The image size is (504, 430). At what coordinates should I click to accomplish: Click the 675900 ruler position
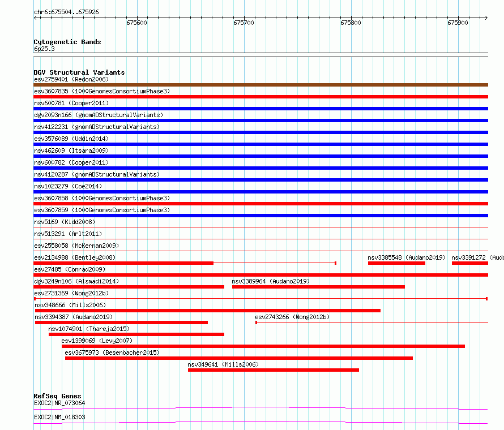pos(458,23)
